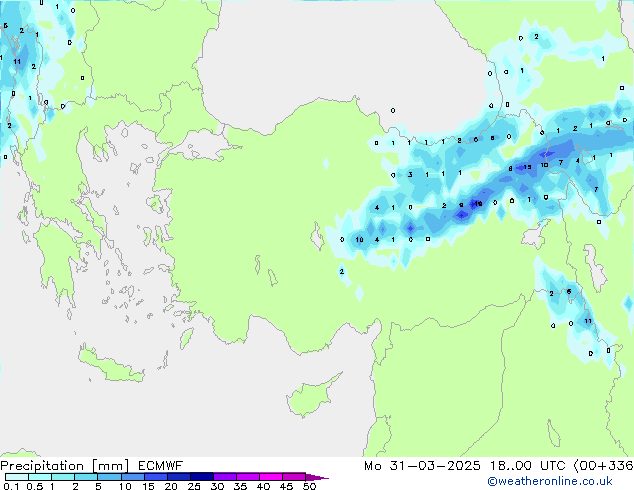The width and height of the screenshot is (634, 490).
Task: Click the 0.1 mm legend color swatch
Action: point(17,477)
